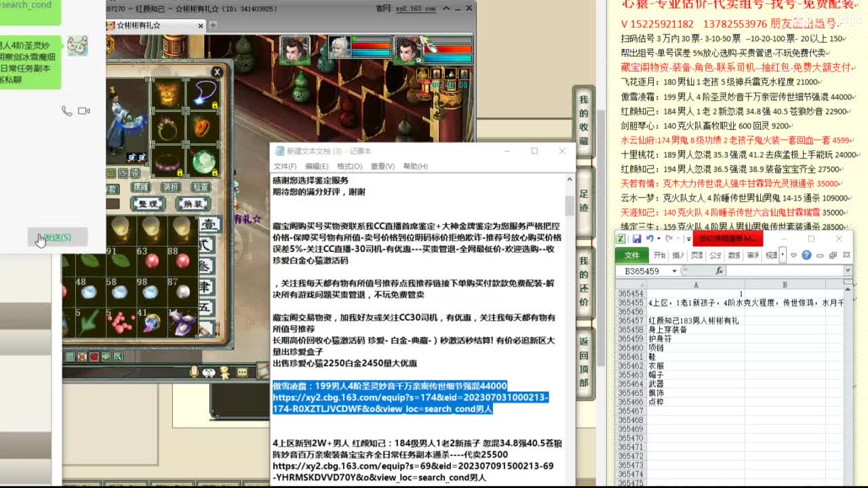Click the fx Insert Function icon in Excel
Screen dimensions: 868x488
(x=717, y=270)
